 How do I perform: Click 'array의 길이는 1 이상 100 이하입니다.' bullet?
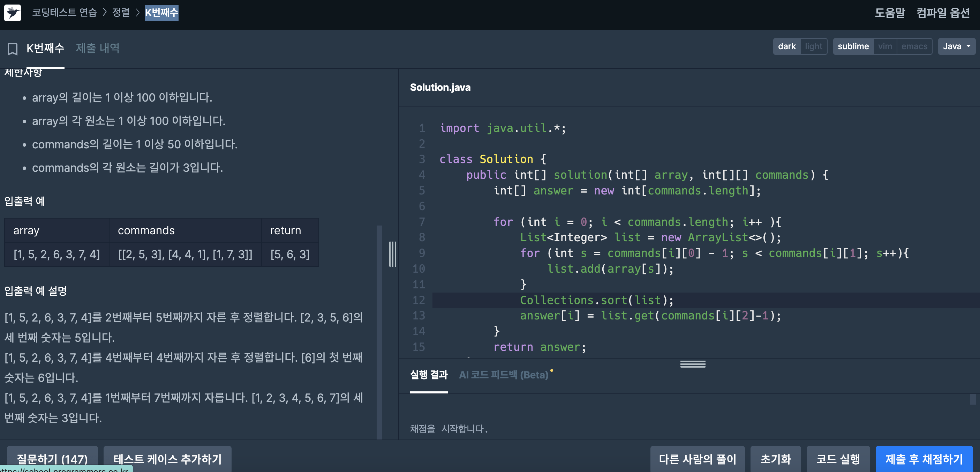[122, 97]
